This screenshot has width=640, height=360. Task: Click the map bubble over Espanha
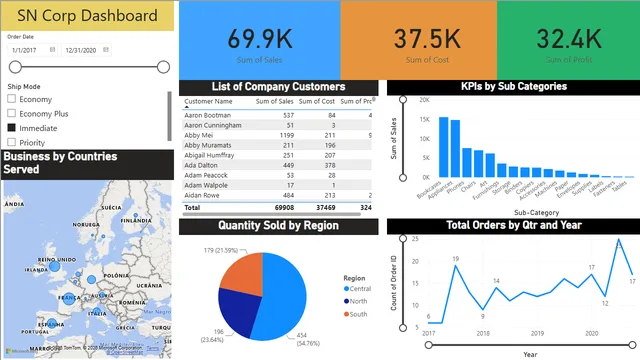[x=51, y=323]
